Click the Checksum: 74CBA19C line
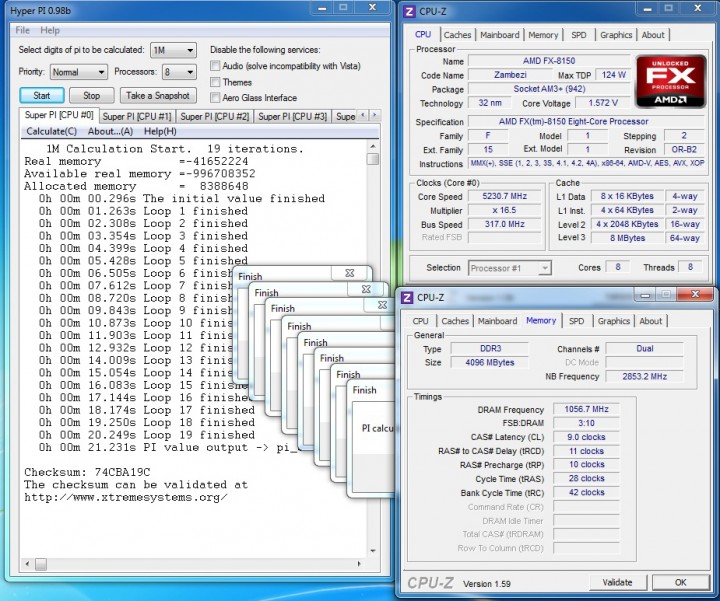Image resolution: width=720 pixels, height=601 pixels. (87, 472)
